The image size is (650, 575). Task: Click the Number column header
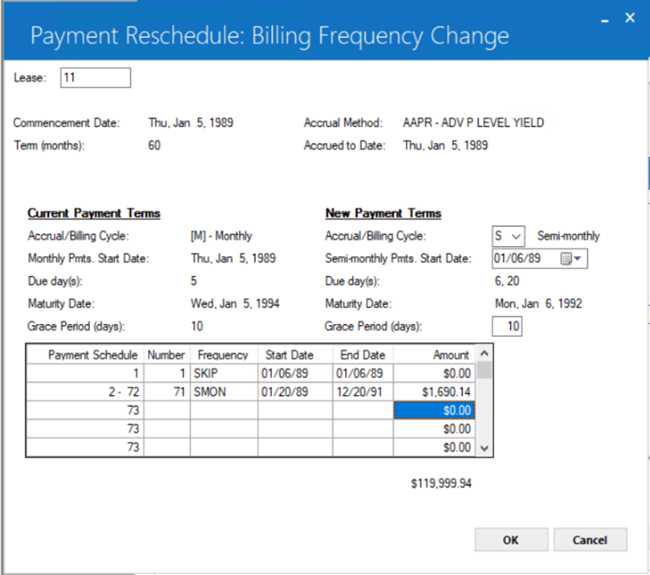pyautogui.click(x=167, y=355)
